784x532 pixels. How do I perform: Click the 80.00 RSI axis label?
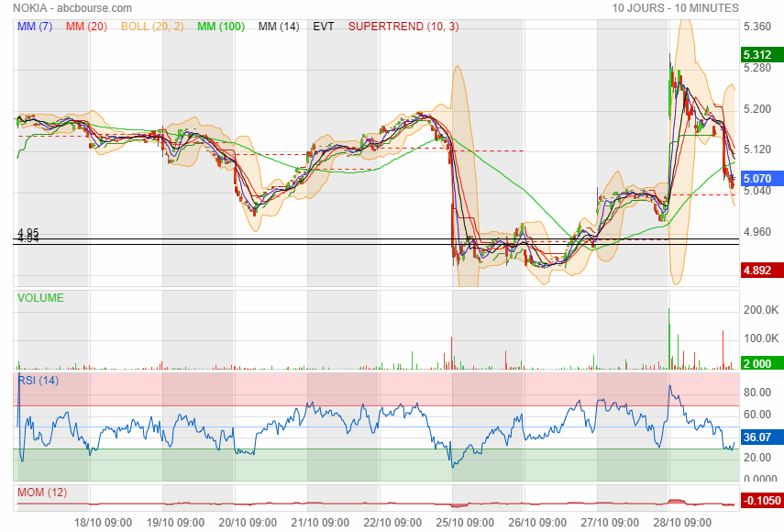coord(757,393)
